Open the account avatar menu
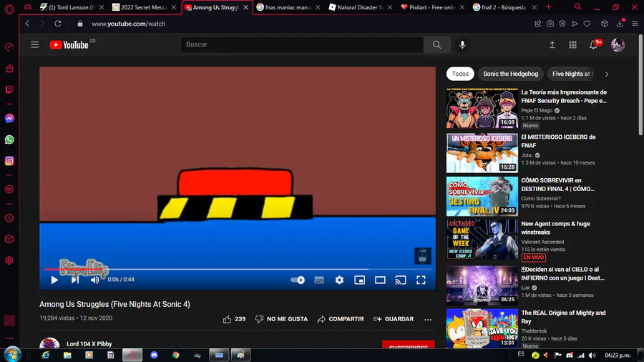 [x=618, y=45]
